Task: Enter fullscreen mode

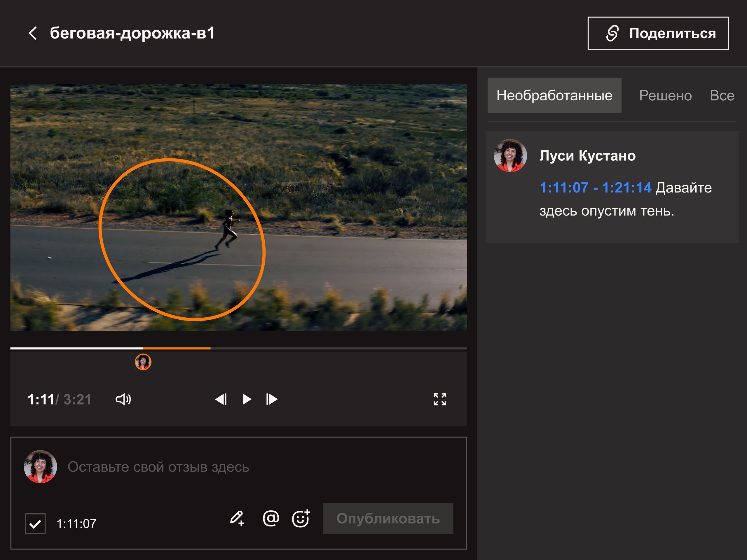Action: 440,399
